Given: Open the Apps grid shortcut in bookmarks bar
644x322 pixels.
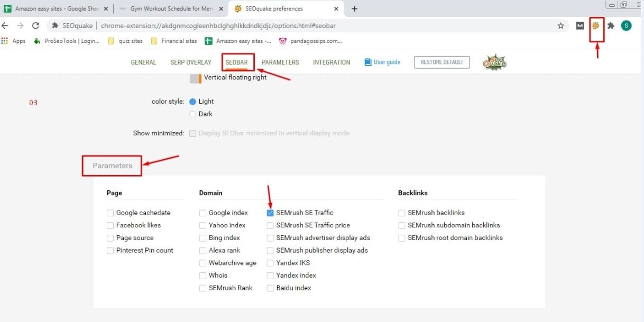Looking at the screenshot, I should click(x=14, y=41).
